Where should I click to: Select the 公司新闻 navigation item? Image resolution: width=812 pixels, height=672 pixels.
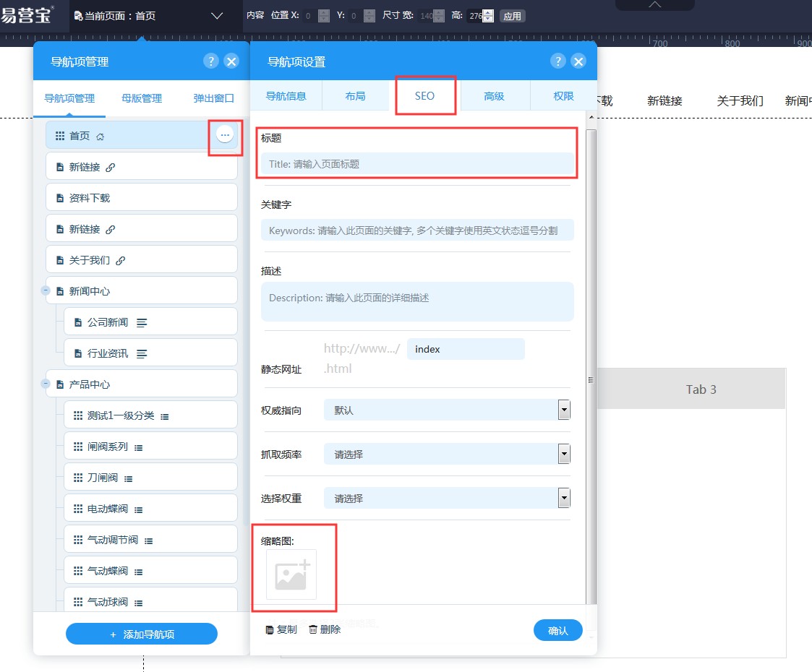(150, 322)
